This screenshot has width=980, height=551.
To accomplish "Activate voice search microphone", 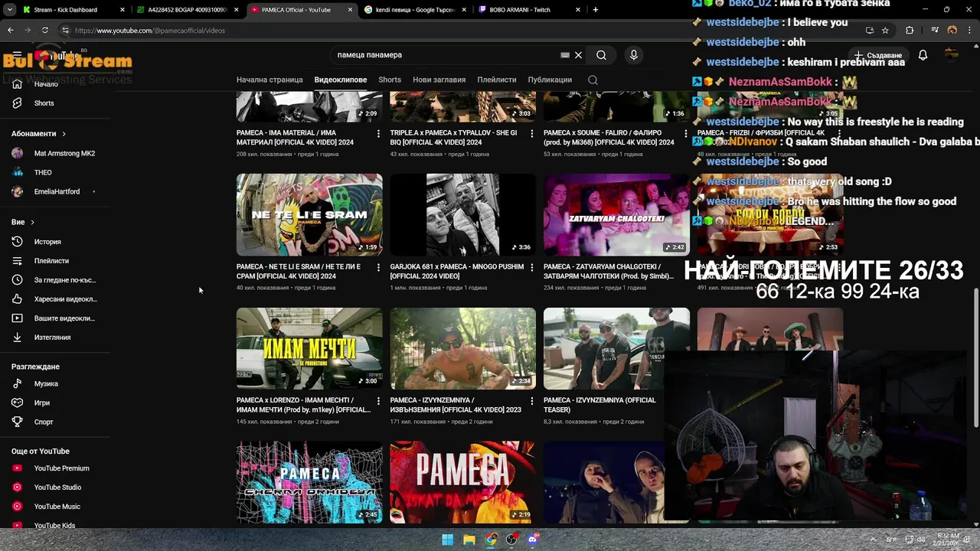I will [633, 55].
